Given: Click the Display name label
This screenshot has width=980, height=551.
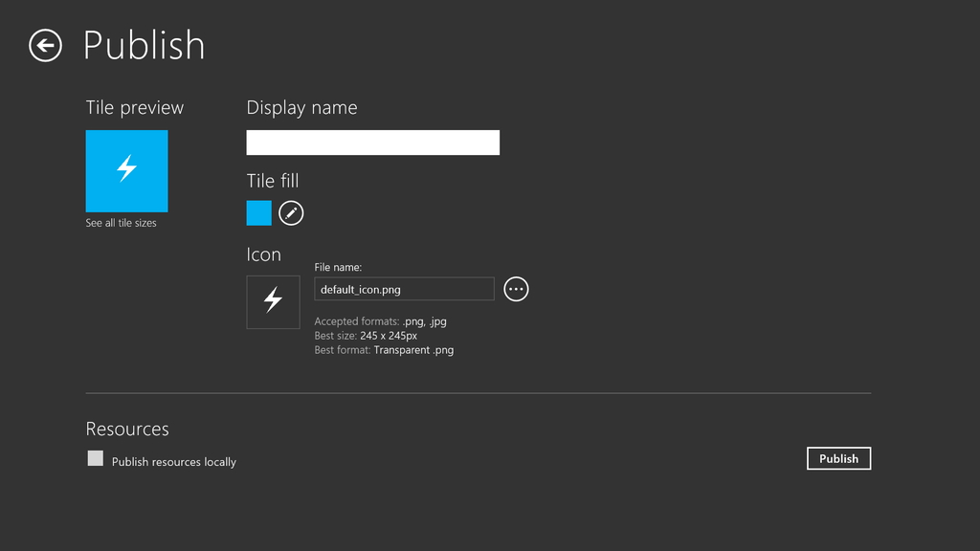Looking at the screenshot, I should pos(301,107).
